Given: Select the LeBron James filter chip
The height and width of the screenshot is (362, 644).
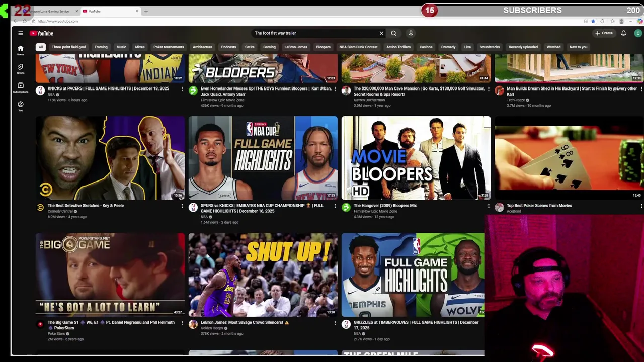Looking at the screenshot, I should (296, 47).
